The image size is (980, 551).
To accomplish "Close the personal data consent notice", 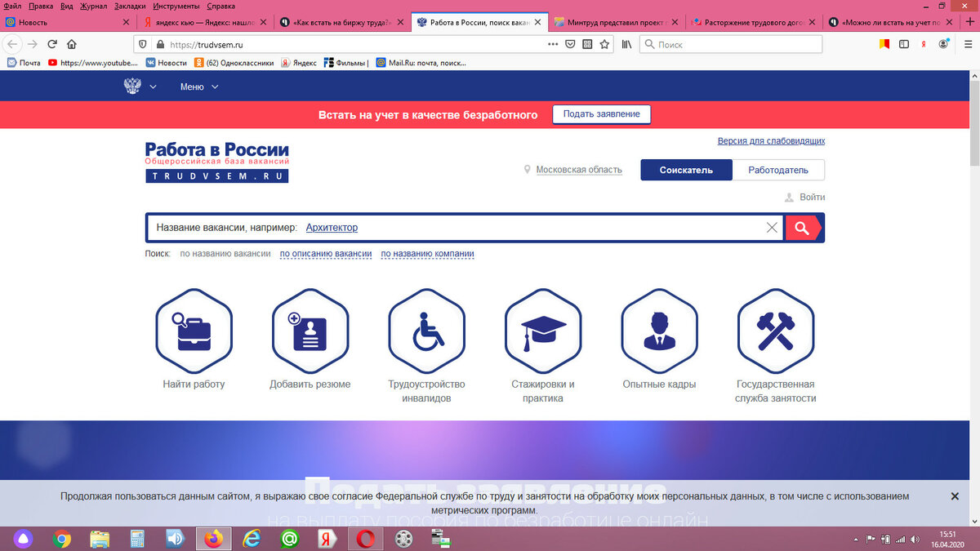I will [955, 496].
